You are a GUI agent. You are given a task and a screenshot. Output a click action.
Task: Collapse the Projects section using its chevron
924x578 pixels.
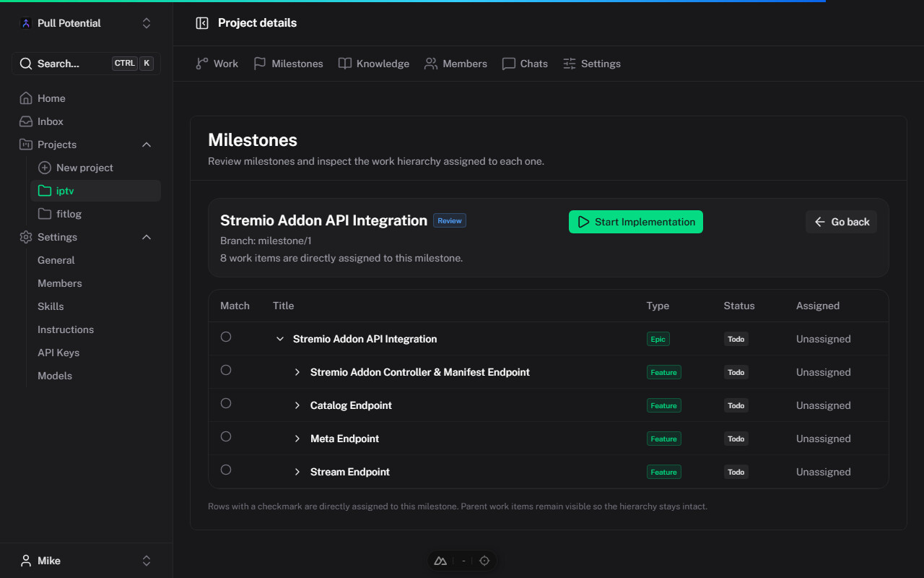click(147, 144)
